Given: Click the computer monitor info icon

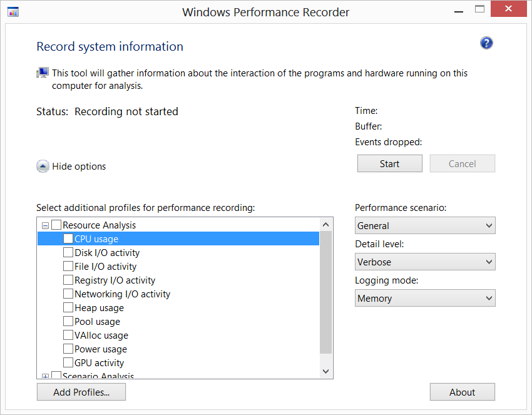Looking at the screenshot, I should point(43,73).
